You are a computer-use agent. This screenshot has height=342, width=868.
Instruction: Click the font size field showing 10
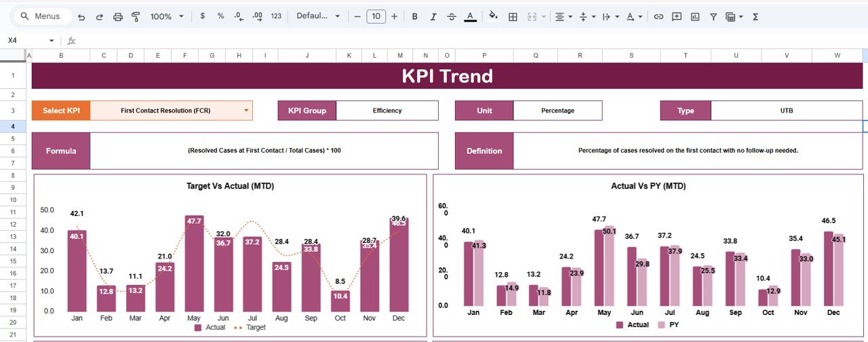[376, 16]
